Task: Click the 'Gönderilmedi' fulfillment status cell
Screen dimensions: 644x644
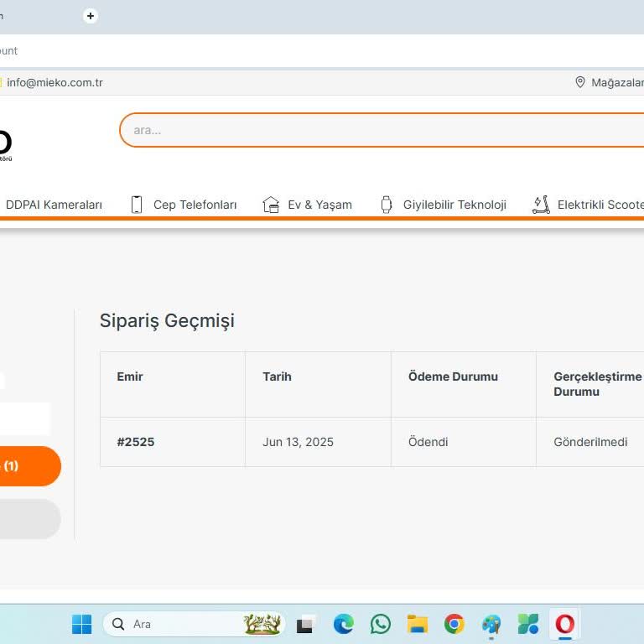Action: [590, 442]
